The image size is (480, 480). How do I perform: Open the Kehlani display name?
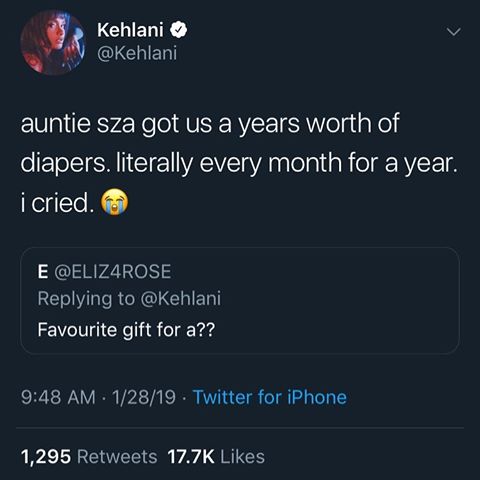[130, 30]
